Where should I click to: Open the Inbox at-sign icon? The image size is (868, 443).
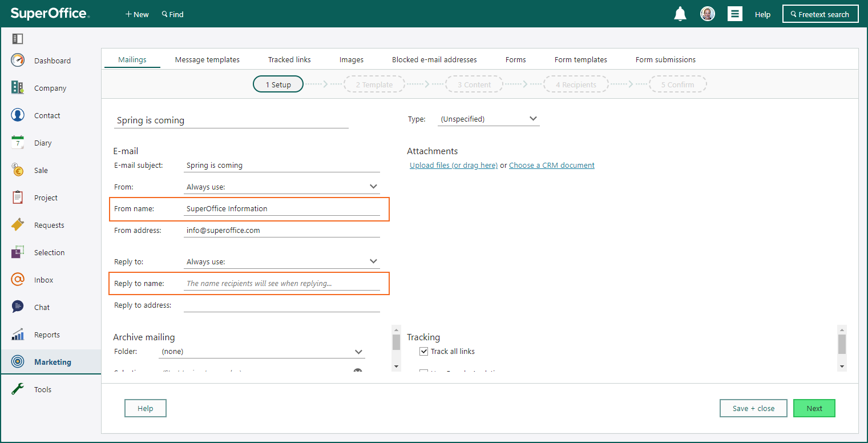coord(18,280)
